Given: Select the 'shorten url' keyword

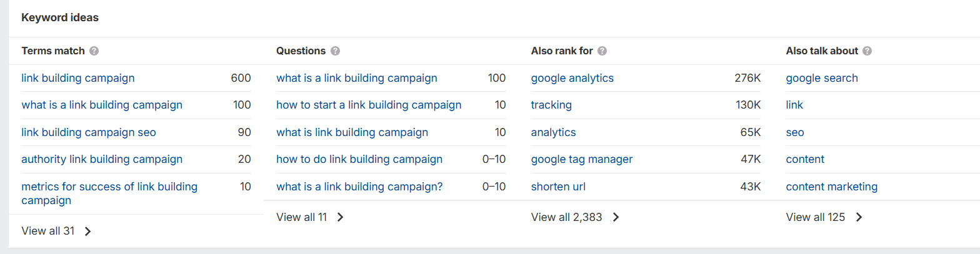Looking at the screenshot, I should point(558,187).
